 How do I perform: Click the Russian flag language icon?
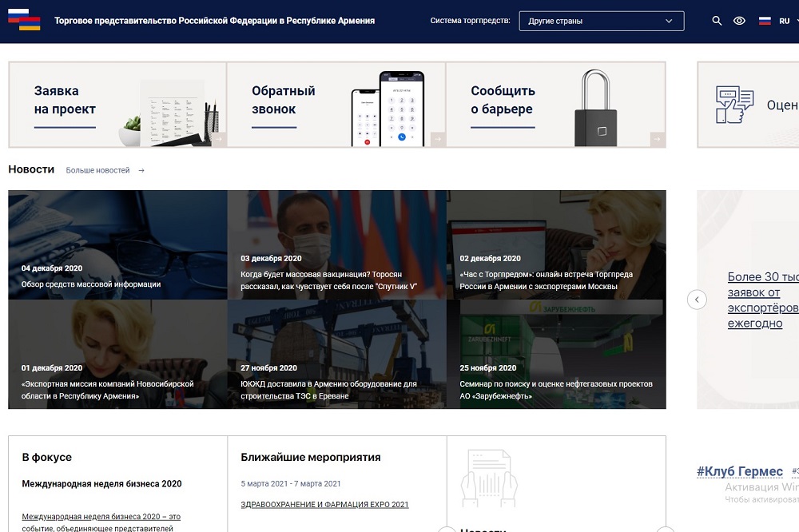point(765,21)
